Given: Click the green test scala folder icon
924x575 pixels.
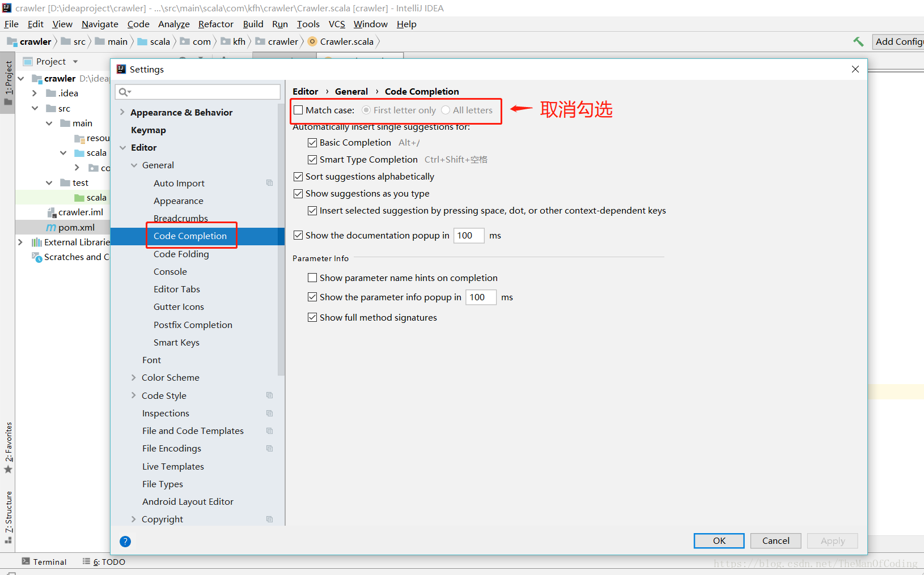Looking at the screenshot, I should 79,198.
